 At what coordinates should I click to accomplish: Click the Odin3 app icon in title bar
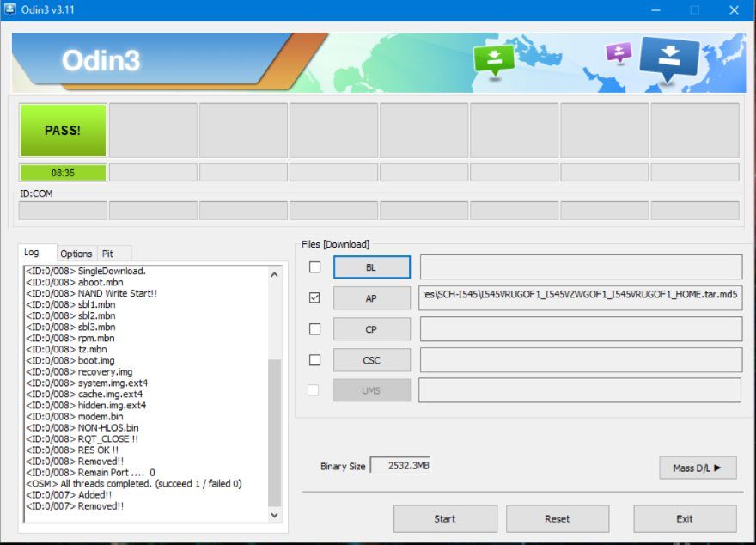(x=9, y=9)
